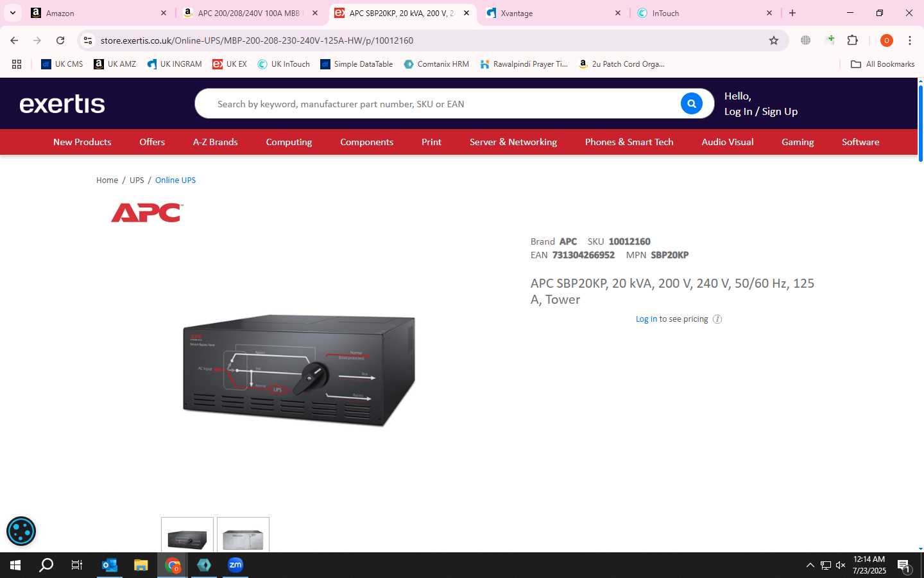Viewport: 924px width, 578px height.
Task: Open Zoom from the taskbar
Action: pos(235,565)
